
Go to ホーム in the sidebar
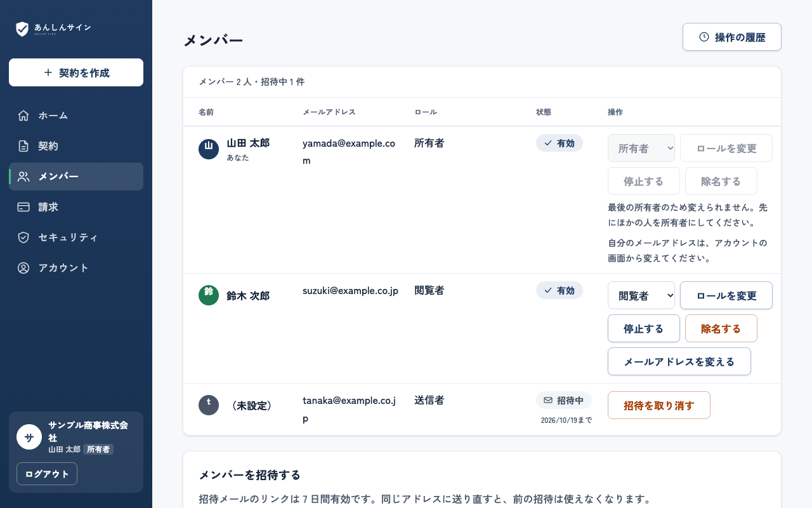[76, 116]
